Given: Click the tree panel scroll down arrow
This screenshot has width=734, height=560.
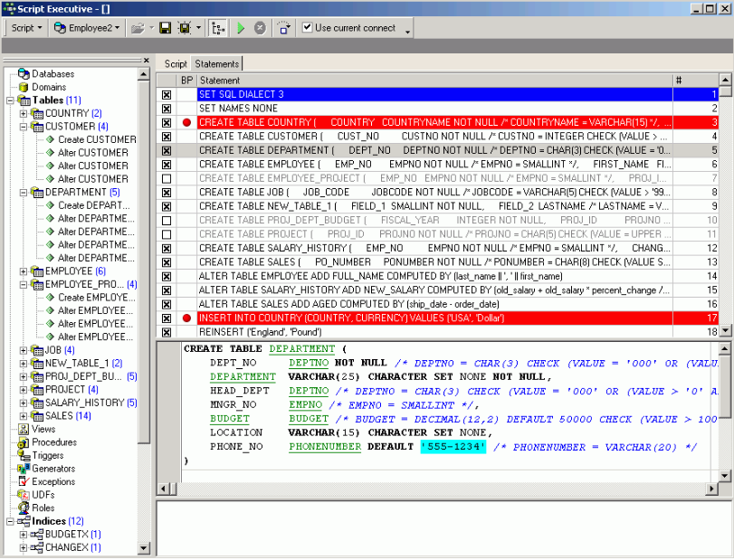Looking at the screenshot, I should (x=145, y=548).
